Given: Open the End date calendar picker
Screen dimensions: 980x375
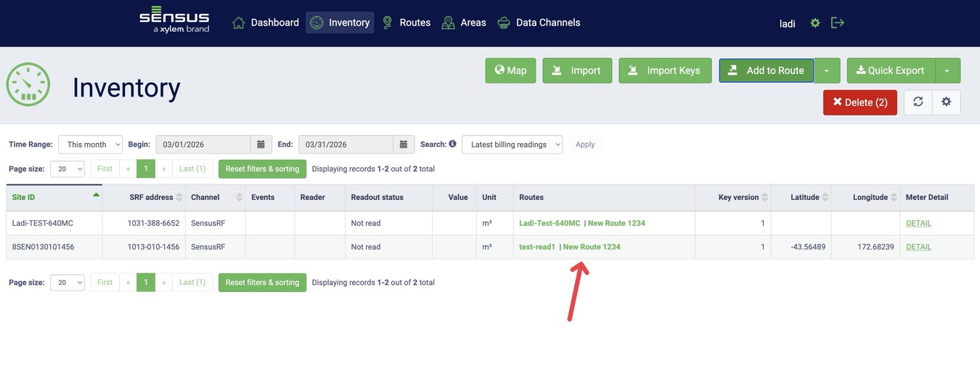Looking at the screenshot, I should click(404, 145).
